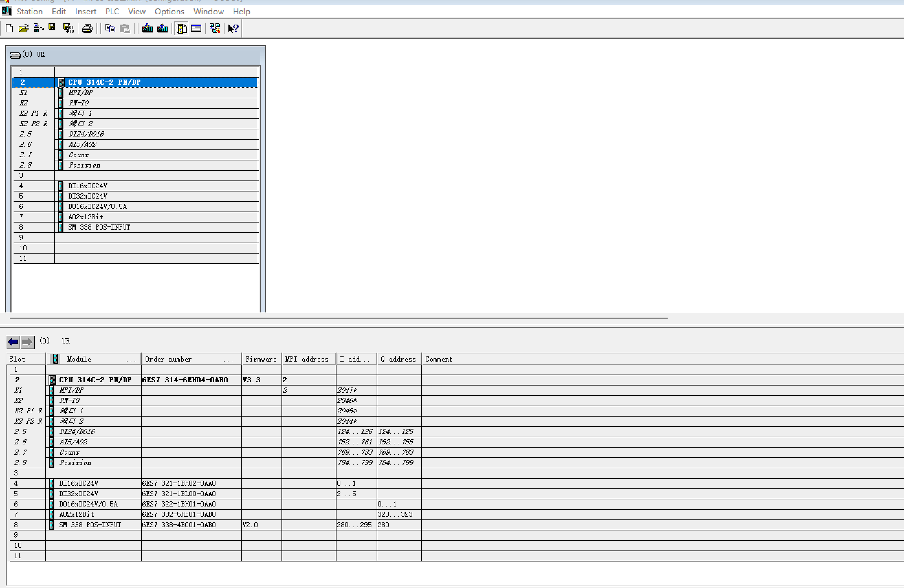Open the PLC menu

pyautogui.click(x=112, y=11)
